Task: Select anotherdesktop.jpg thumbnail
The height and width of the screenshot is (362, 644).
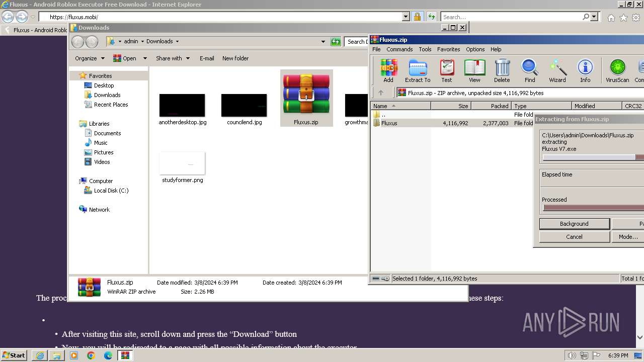Action: 182,109
